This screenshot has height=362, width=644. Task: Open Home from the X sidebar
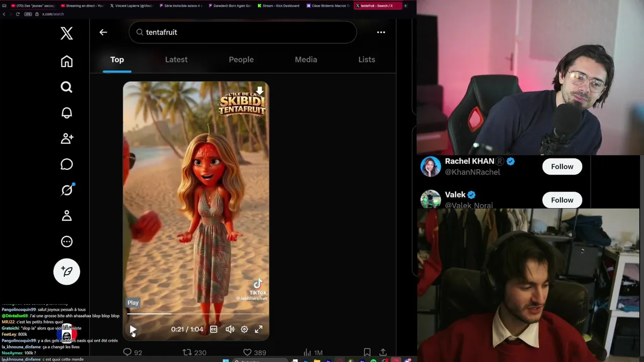coord(66,61)
